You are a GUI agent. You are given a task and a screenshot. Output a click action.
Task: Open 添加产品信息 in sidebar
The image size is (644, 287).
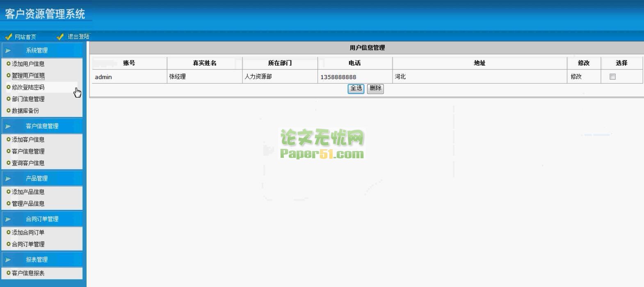point(28,192)
